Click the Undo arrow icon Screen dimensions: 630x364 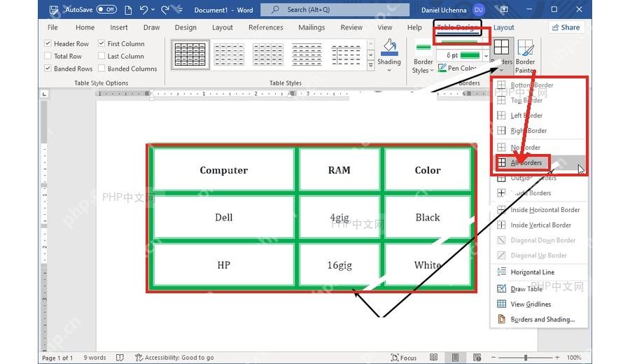[143, 10]
